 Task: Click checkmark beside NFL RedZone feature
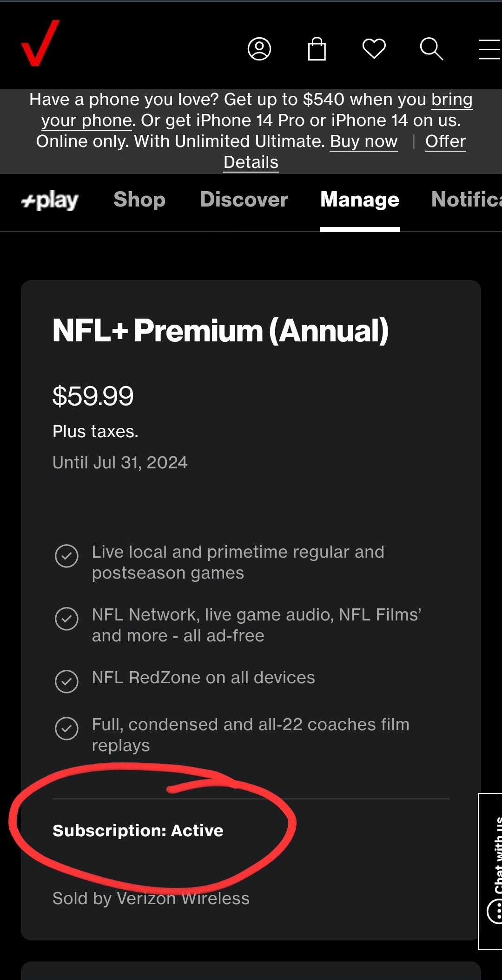point(66,681)
